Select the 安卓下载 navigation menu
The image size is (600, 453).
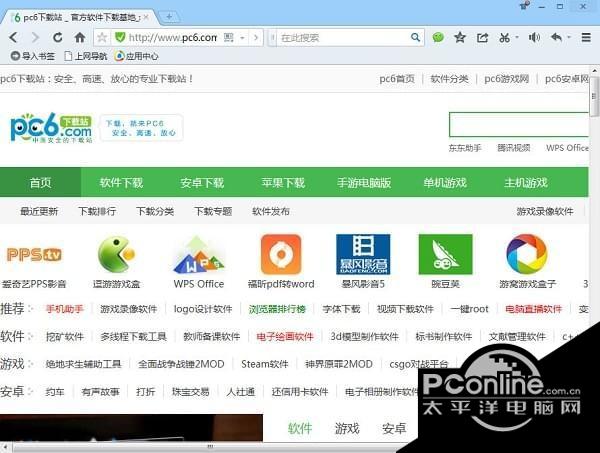202,183
